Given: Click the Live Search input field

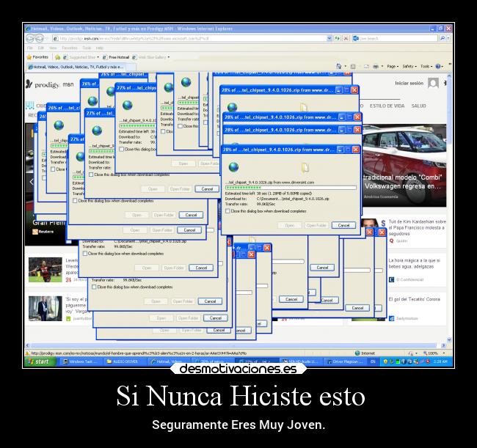Looking at the screenshot, I should coord(396,38).
